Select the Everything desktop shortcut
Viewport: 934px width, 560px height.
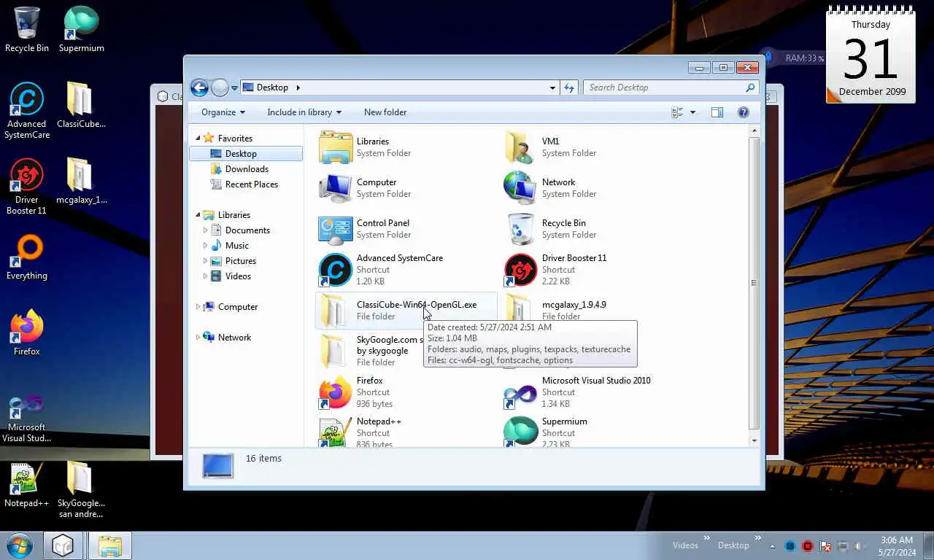[27, 257]
